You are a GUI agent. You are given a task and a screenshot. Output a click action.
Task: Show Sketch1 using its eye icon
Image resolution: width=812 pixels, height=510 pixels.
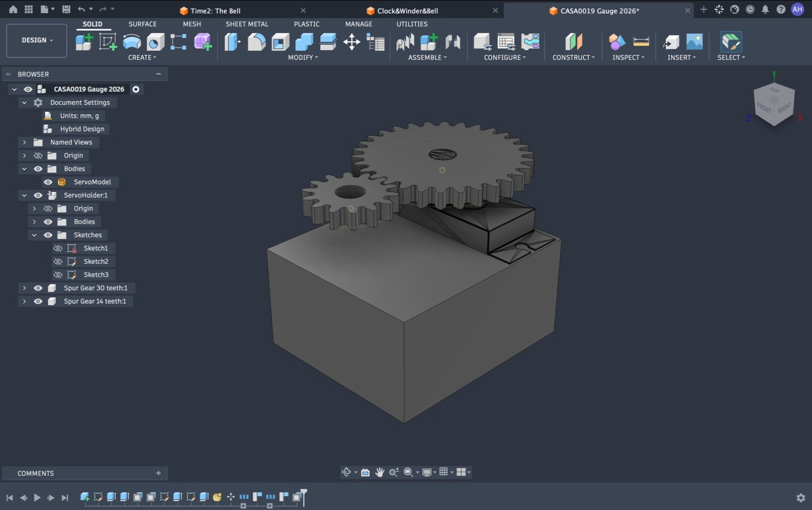point(57,248)
